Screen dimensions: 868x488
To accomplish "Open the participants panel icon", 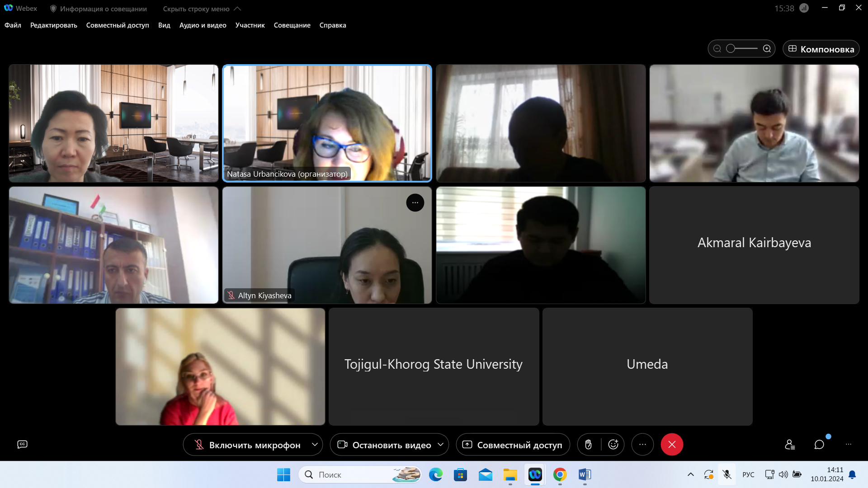I will pos(790,445).
